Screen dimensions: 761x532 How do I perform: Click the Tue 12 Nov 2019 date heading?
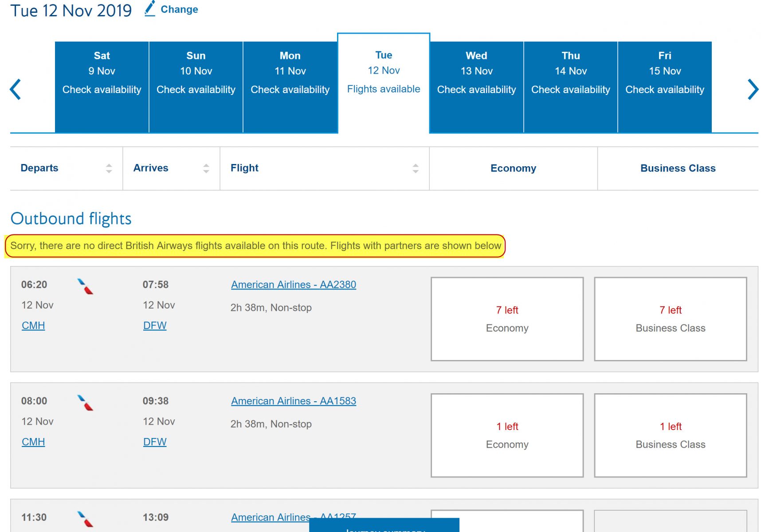[71, 10]
